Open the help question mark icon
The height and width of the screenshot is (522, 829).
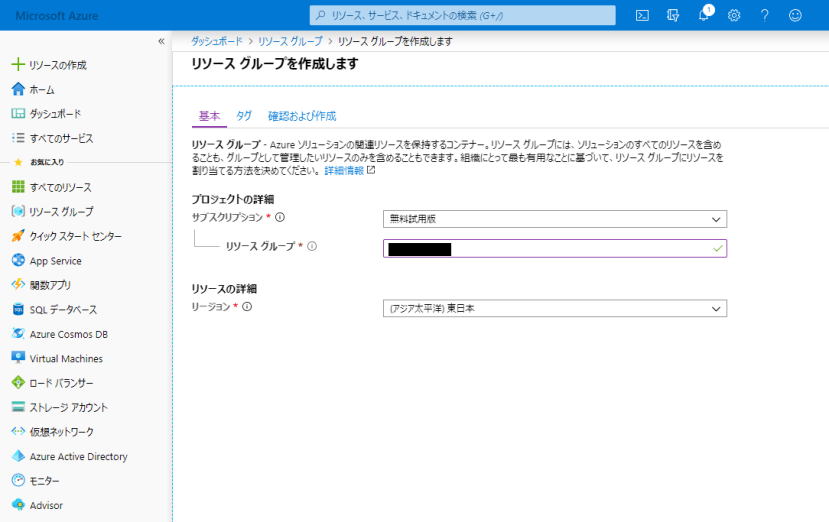point(764,15)
